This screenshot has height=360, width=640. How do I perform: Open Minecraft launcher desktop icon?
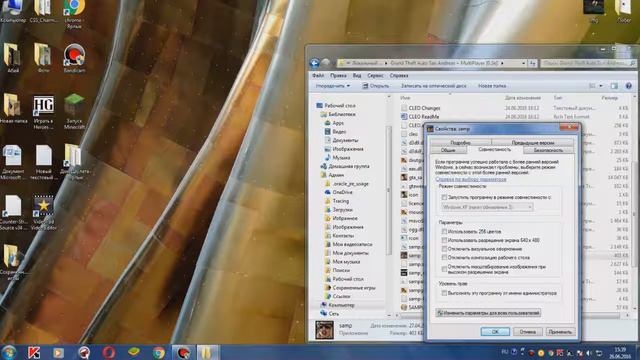(x=74, y=111)
